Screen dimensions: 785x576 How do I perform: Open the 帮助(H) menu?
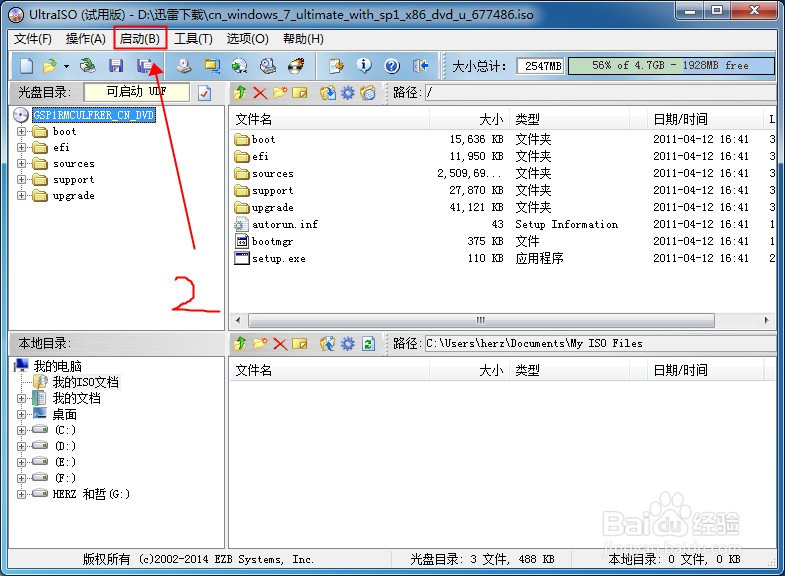click(303, 39)
